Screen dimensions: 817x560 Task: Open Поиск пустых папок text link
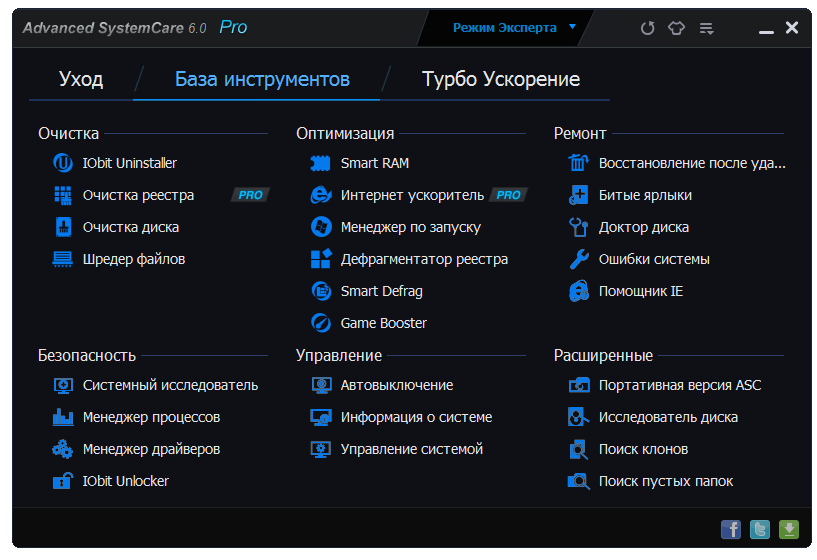click(665, 481)
